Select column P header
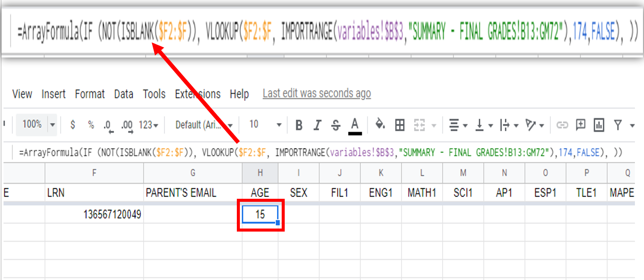Screen dimensions: 644x280 click(587, 173)
